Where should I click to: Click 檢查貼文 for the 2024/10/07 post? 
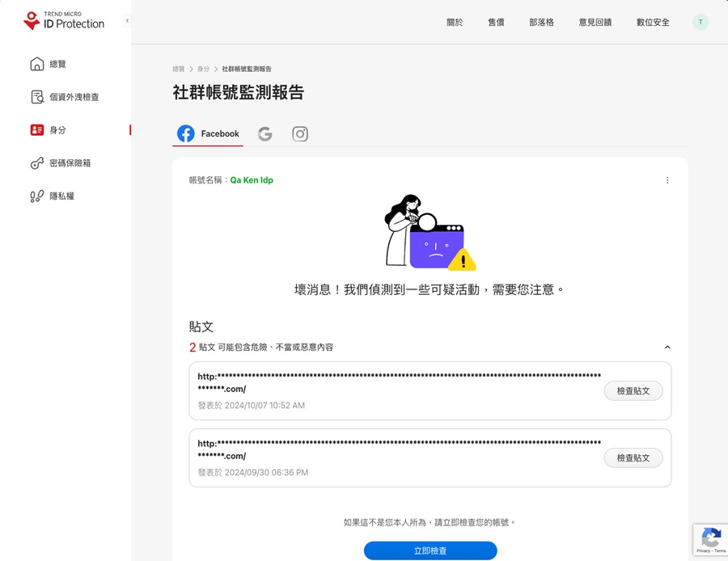(x=633, y=391)
